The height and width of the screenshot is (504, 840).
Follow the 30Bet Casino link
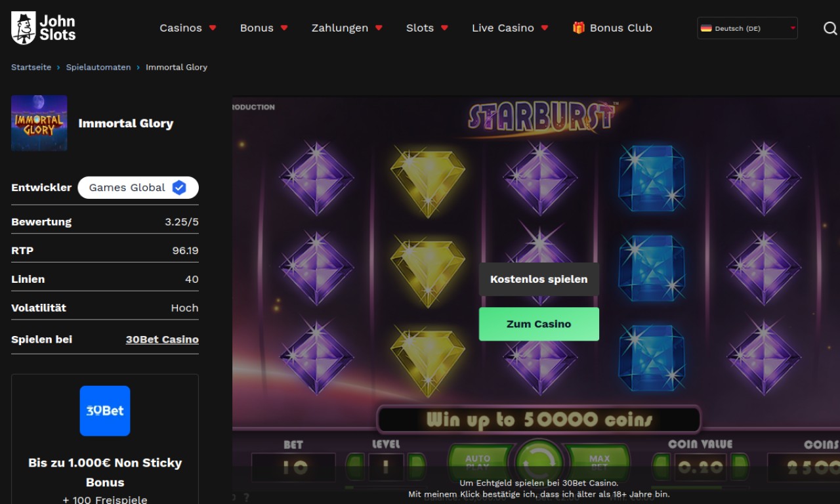162,339
